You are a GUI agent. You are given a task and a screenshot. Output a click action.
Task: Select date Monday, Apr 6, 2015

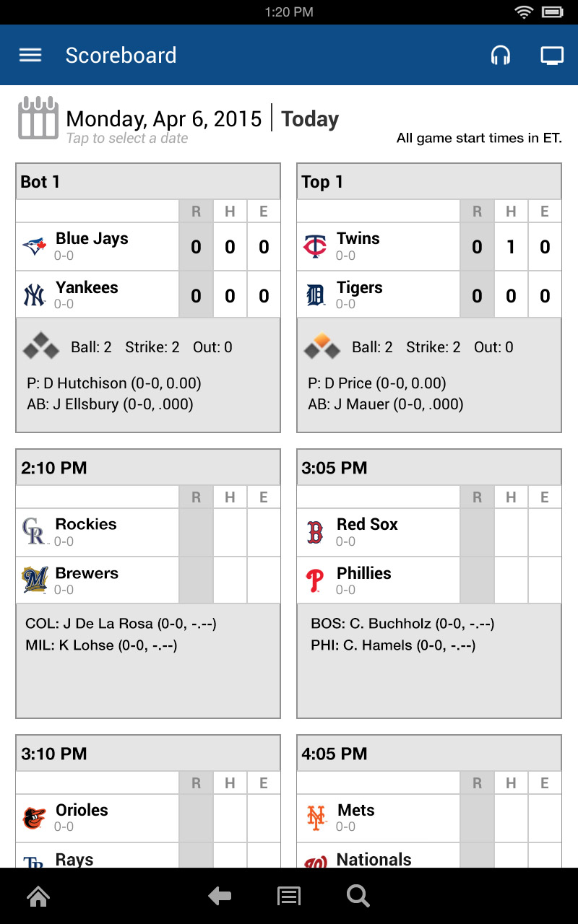164,119
